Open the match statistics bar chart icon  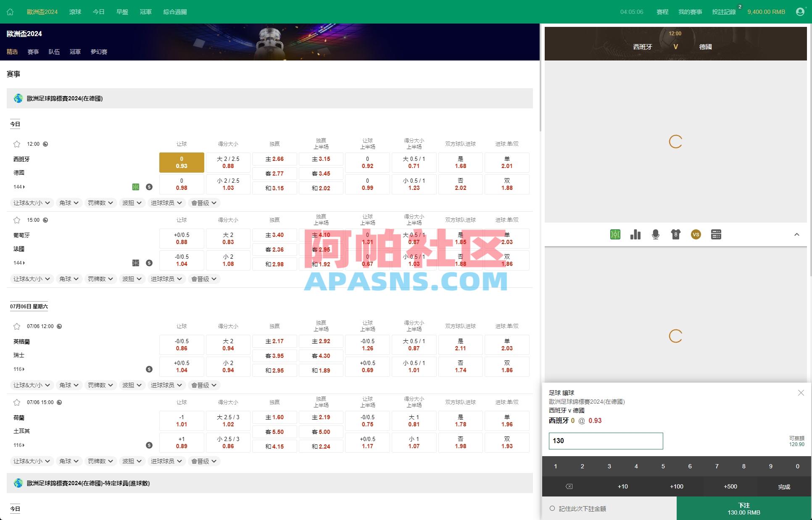635,234
